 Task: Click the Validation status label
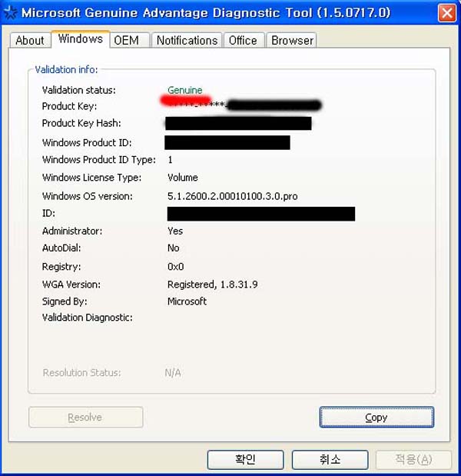coord(79,90)
